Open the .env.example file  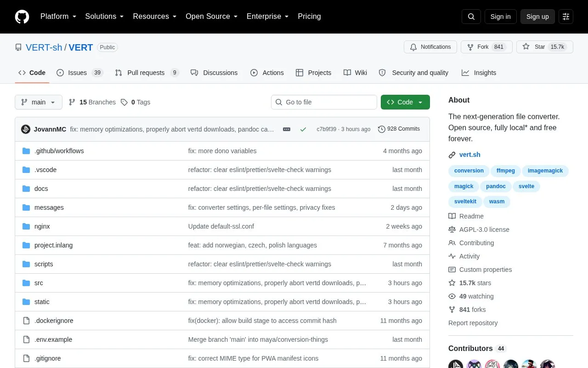[x=53, y=339]
